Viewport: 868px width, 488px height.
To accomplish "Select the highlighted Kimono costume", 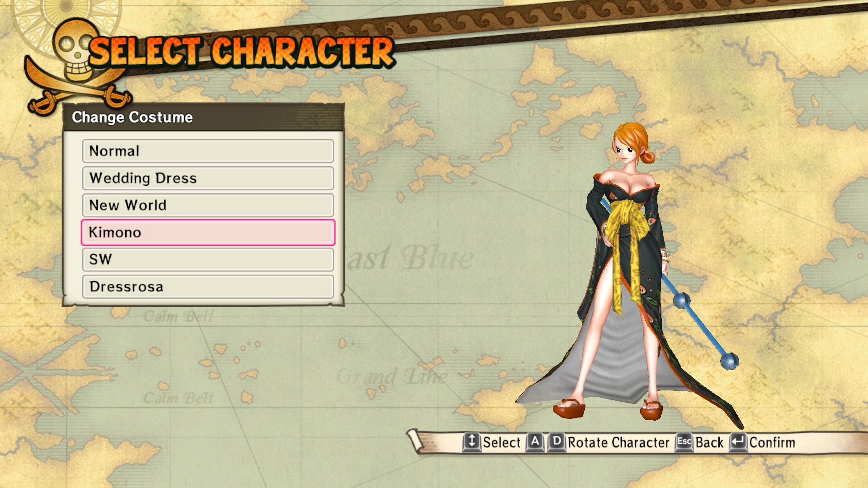I will click(x=208, y=232).
